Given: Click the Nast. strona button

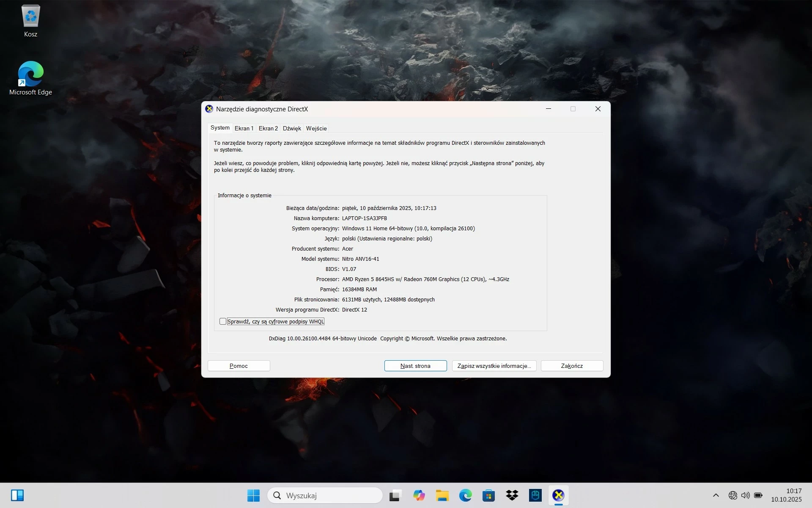Looking at the screenshot, I should coord(415,366).
